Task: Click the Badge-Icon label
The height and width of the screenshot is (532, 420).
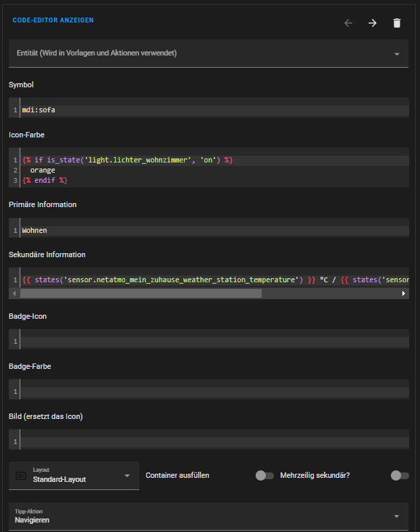Action: (x=28, y=316)
